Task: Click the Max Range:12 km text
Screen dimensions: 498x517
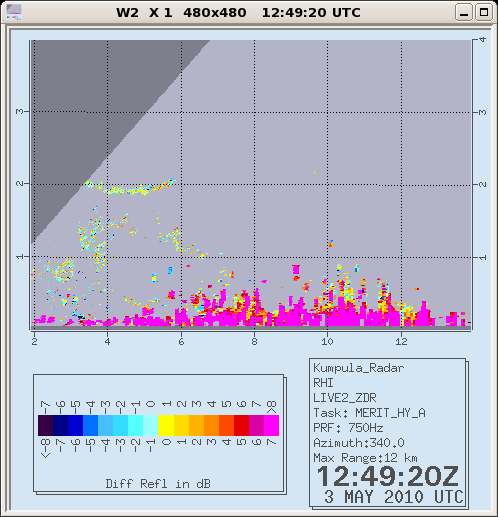Action: 366,458
